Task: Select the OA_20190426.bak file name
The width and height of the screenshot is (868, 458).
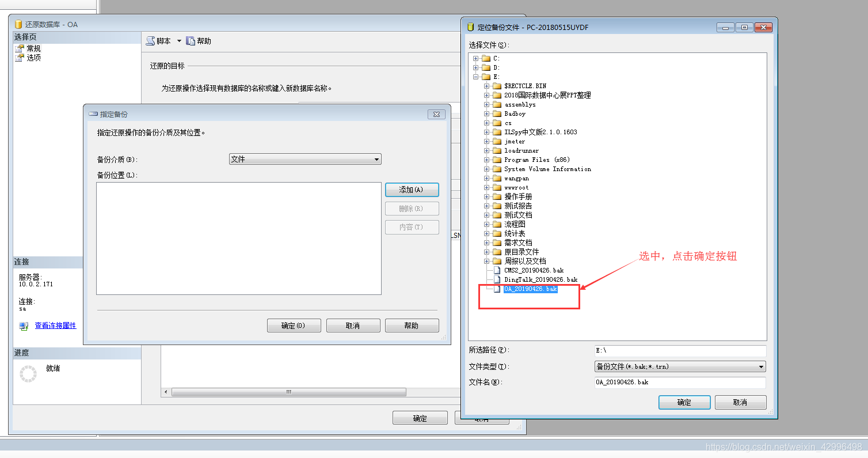Action: [530, 289]
